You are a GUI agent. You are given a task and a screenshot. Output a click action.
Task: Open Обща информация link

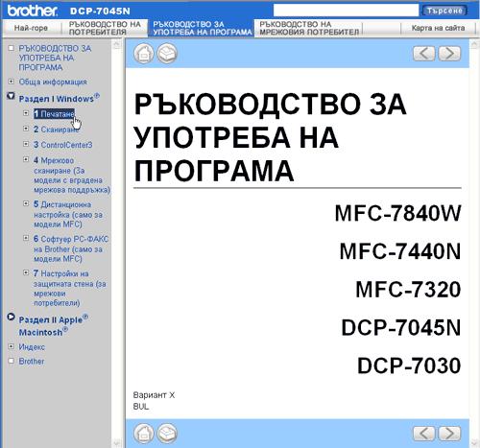tap(53, 82)
